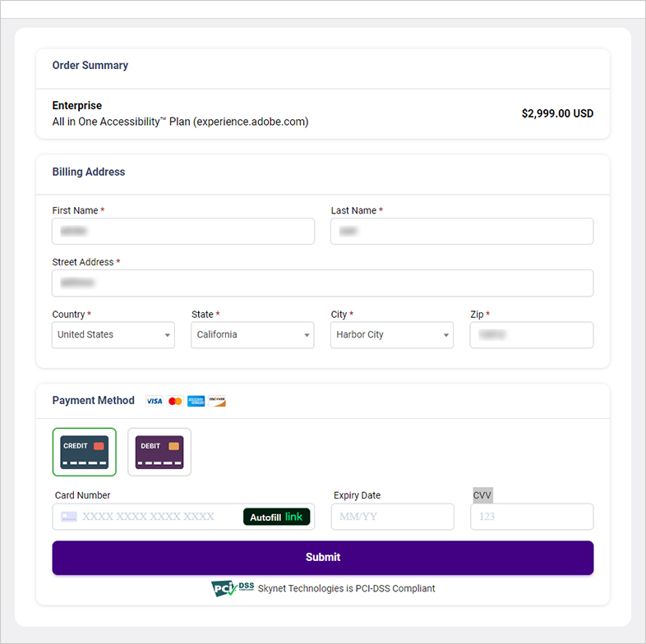Image resolution: width=646 pixels, height=644 pixels.
Task: Focus the Zip code input field
Action: (x=532, y=335)
